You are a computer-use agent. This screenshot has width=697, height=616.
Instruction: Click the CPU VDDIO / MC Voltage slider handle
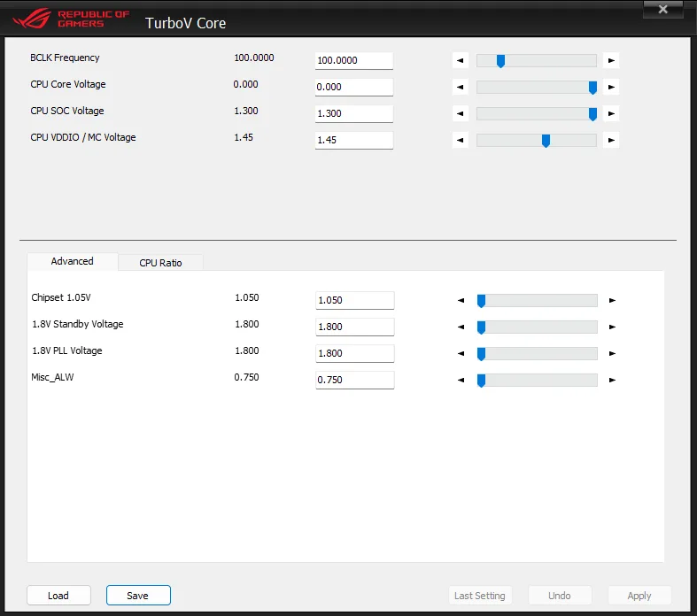546,142
